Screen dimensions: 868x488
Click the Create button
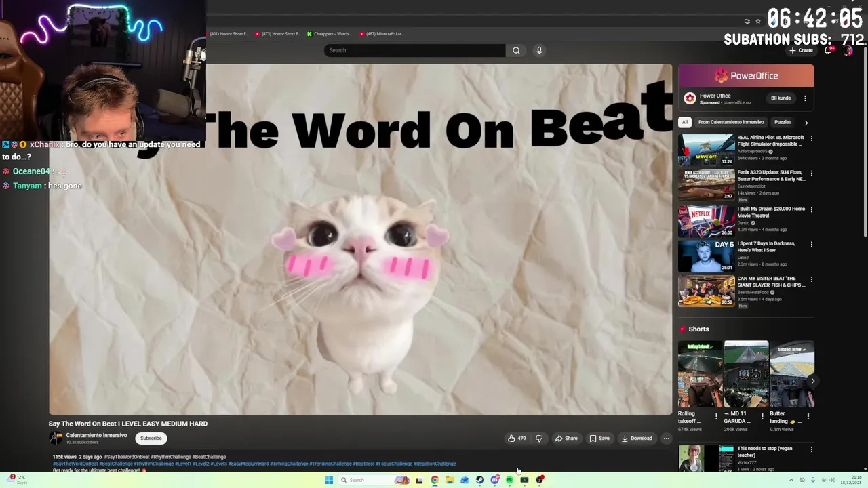pyautogui.click(x=801, y=50)
